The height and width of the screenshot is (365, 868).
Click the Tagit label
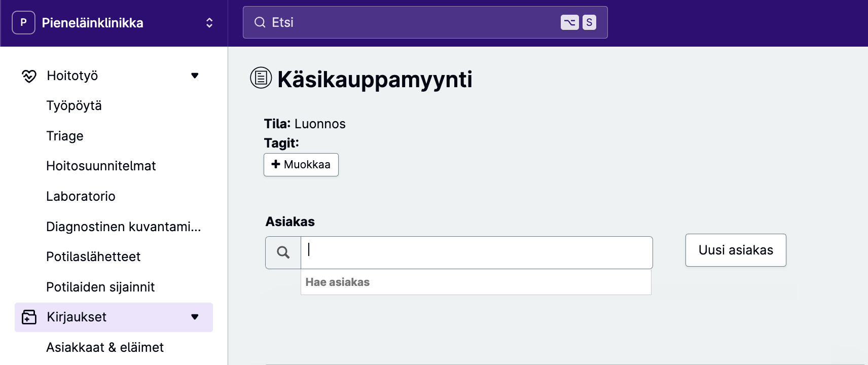click(281, 143)
